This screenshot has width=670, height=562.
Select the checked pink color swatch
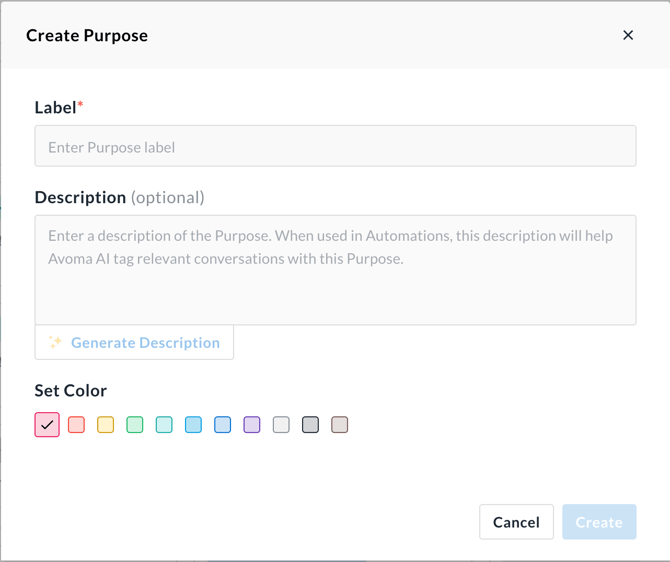(x=47, y=425)
